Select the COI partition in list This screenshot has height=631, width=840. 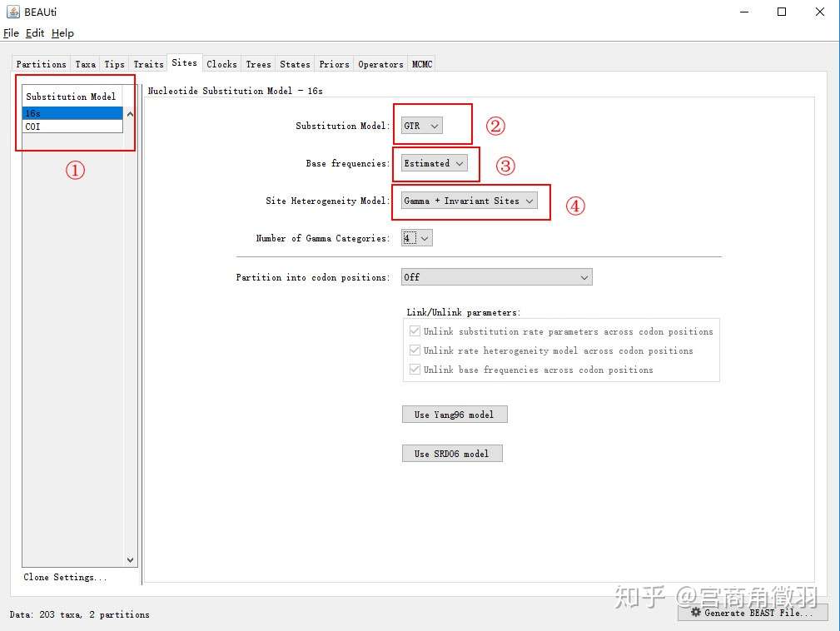tap(72, 127)
